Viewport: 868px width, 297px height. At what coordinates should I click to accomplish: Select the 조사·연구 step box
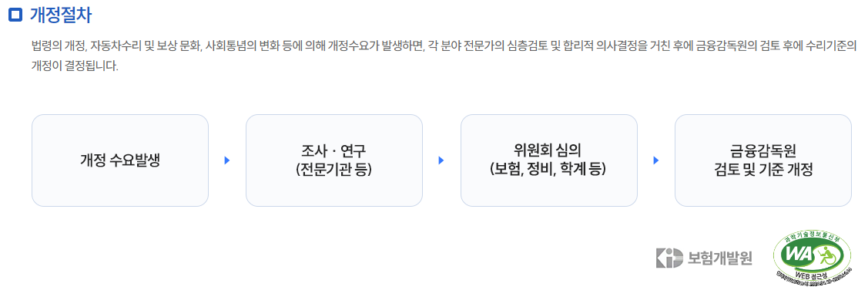(x=333, y=160)
